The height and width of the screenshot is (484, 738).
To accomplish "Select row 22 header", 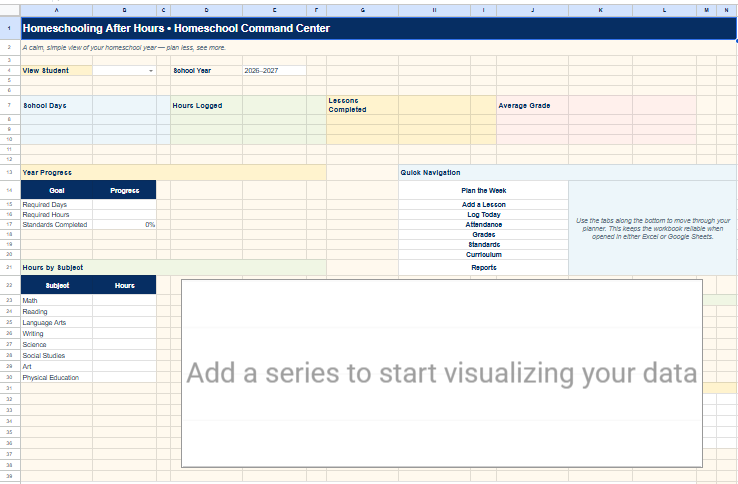I will coord(9,285).
